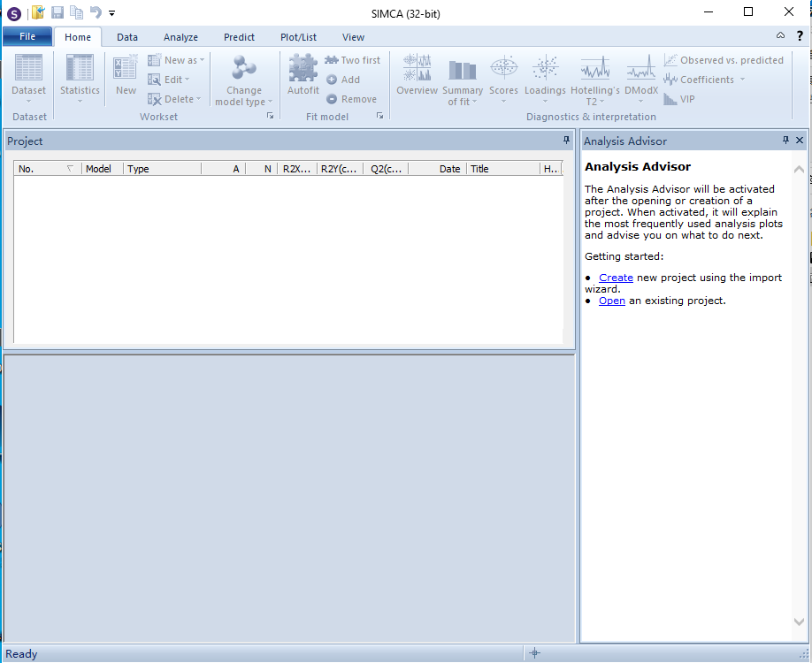812x663 pixels.
Task: Open project via quick access folder icon
Action: pyautogui.click(x=38, y=12)
